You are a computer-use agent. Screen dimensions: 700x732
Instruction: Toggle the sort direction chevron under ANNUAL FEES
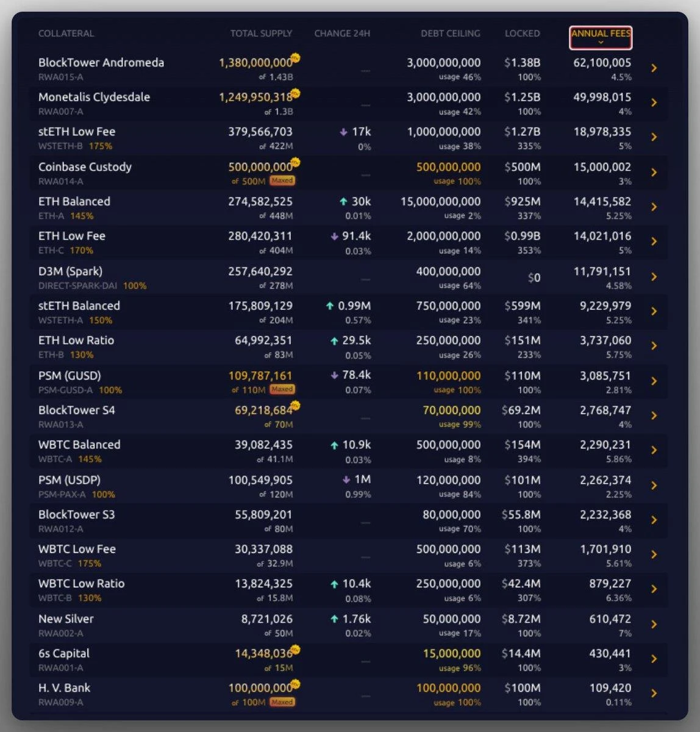[601, 42]
